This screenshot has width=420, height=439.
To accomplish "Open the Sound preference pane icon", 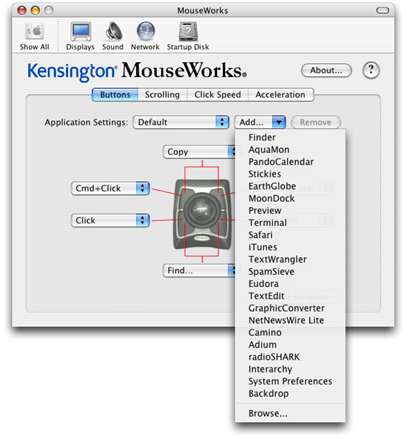I will coord(113,36).
